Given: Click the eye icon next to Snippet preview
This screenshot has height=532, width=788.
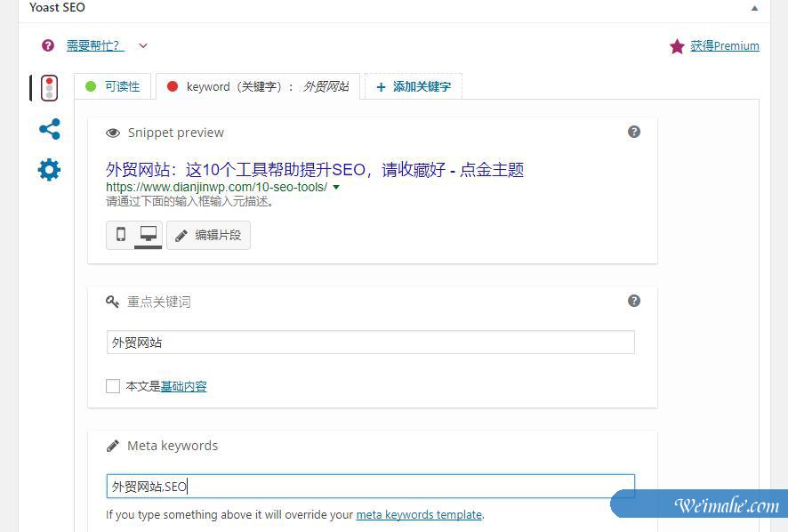Looking at the screenshot, I should 113,132.
